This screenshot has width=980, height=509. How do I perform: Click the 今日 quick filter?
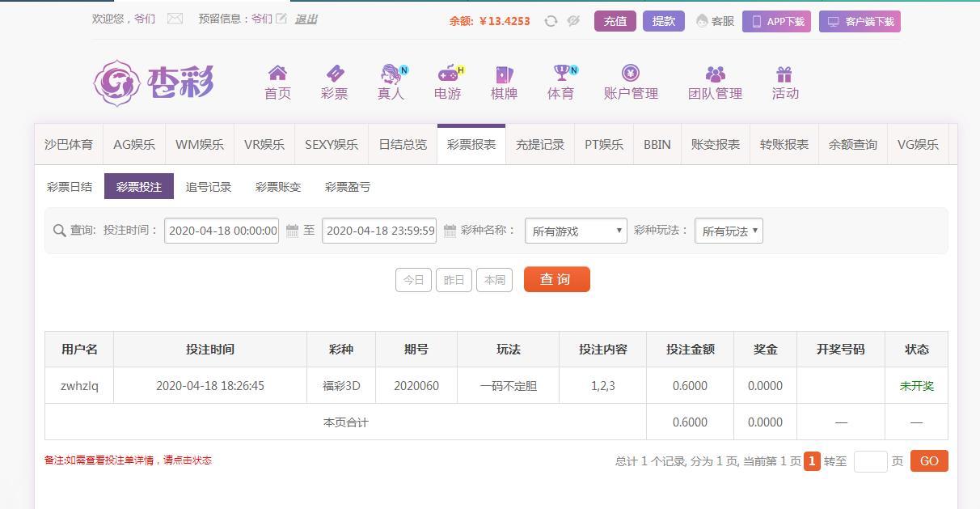413,280
